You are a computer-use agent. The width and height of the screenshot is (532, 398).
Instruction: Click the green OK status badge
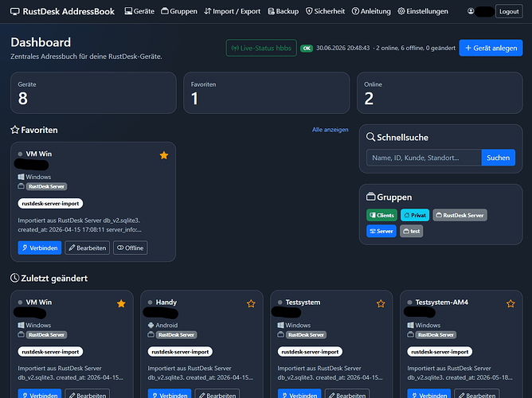pyautogui.click(x=307, y=48)
